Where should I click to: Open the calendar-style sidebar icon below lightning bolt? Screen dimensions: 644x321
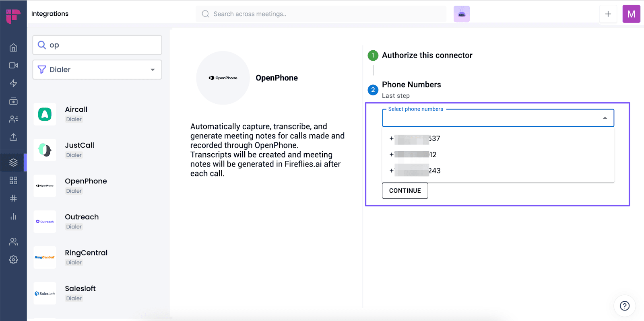click(13, 101)
